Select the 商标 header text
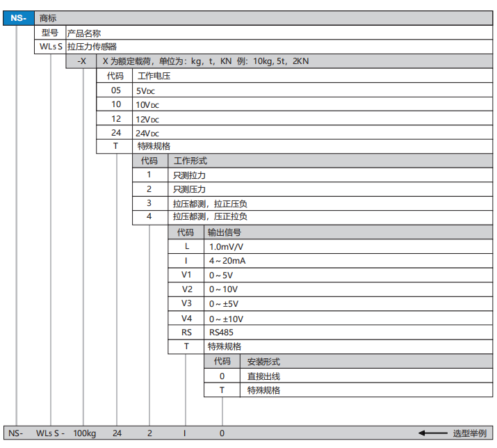This screenshot has height=448, width=497. 48,18
